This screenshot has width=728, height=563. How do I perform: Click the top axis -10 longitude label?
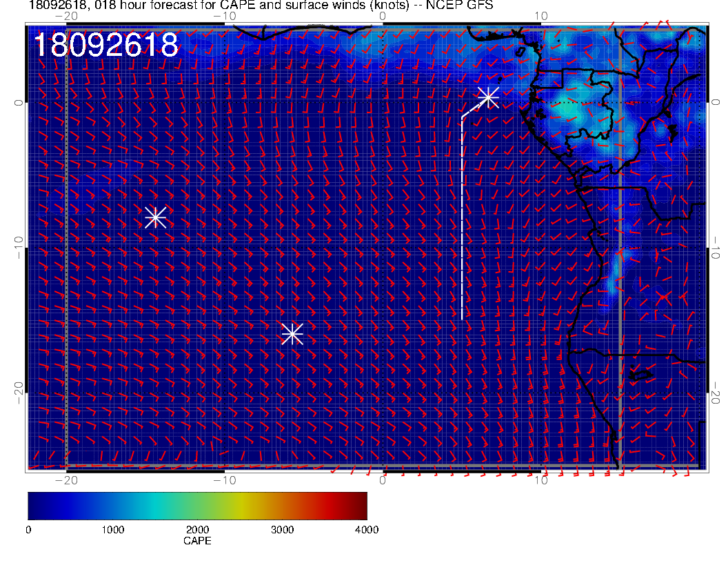coord(225,17)
